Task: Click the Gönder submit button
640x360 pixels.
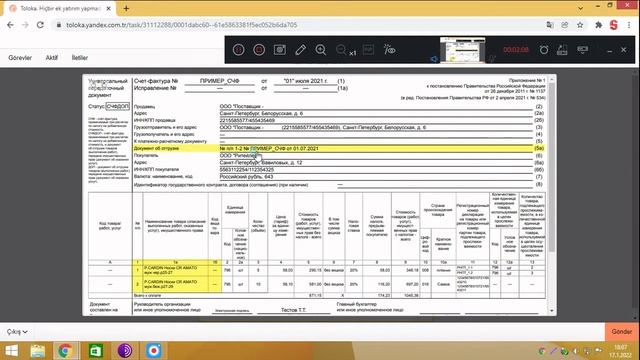Action: pos(622,331)
